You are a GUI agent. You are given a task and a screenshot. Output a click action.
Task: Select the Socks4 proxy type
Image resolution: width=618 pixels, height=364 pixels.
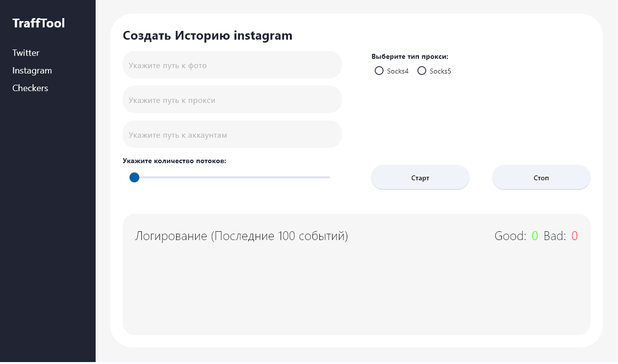click(x=379, y=71)
